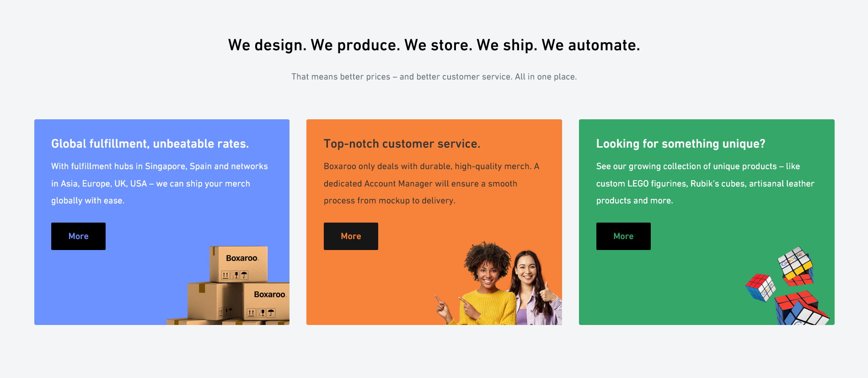Screen dimensions: 868x378
Task: Click the custom LEGO figurines description text
Action: coord(705,183)
